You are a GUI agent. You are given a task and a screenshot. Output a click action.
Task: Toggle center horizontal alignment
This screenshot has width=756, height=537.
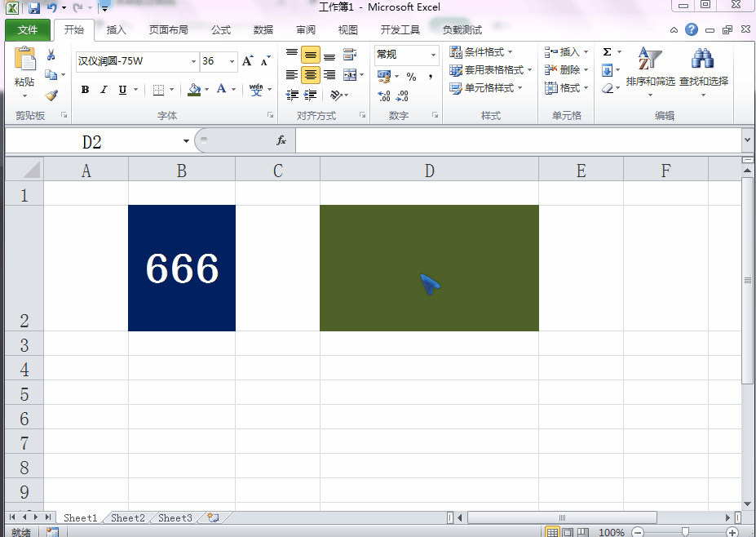click(311, 75)
